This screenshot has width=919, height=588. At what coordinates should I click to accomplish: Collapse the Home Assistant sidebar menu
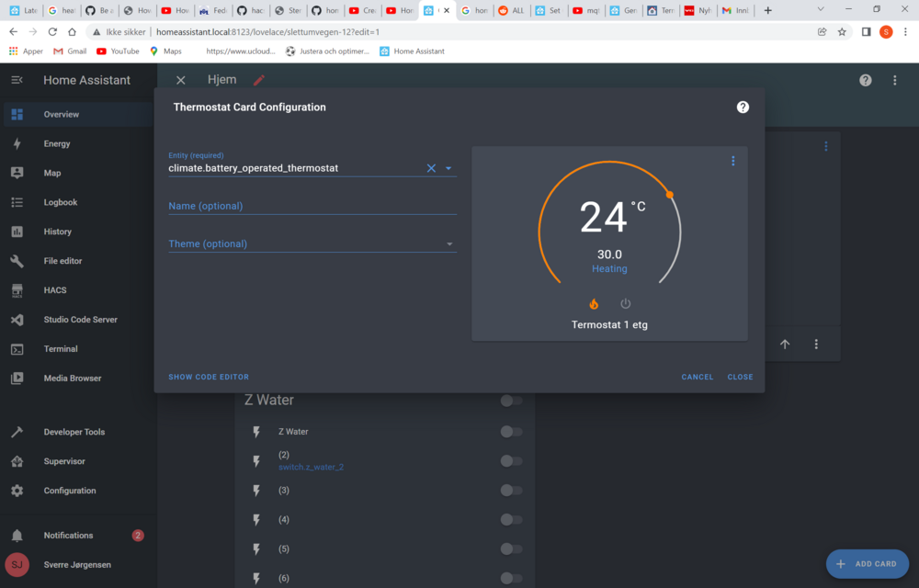click(x=17, y=81)
